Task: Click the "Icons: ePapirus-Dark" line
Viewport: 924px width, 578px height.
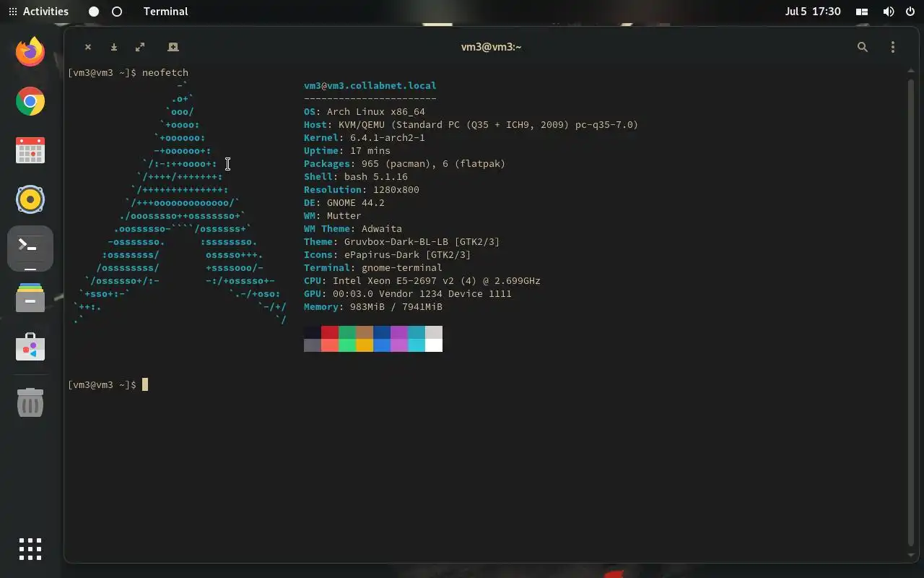Action: [388, 255]
